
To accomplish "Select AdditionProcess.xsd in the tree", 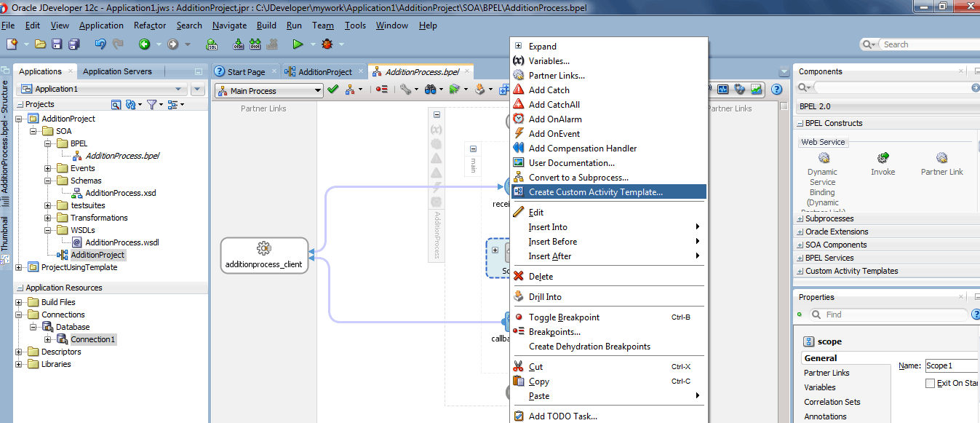I will [120, 193].
